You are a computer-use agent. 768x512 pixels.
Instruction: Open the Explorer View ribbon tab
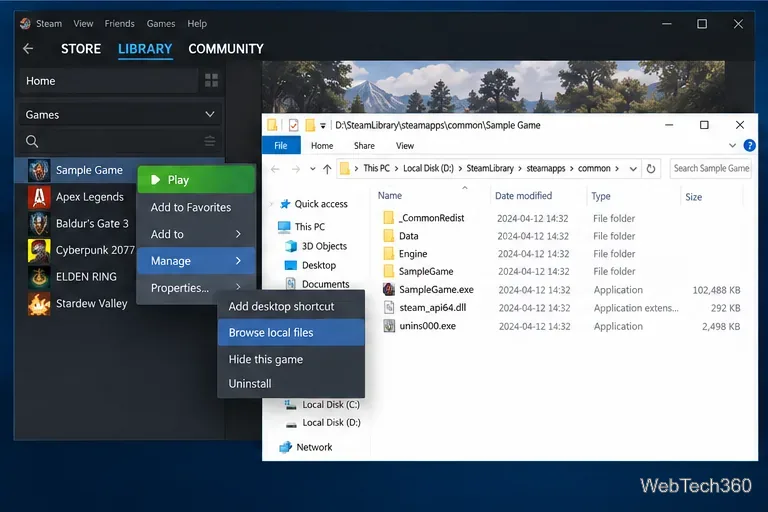tap(405, 146)
